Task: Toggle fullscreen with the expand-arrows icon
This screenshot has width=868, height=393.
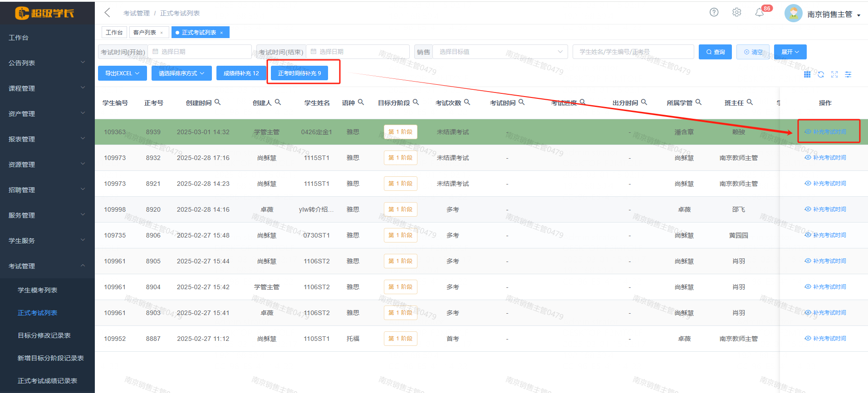Action: (x=834, y=74)
